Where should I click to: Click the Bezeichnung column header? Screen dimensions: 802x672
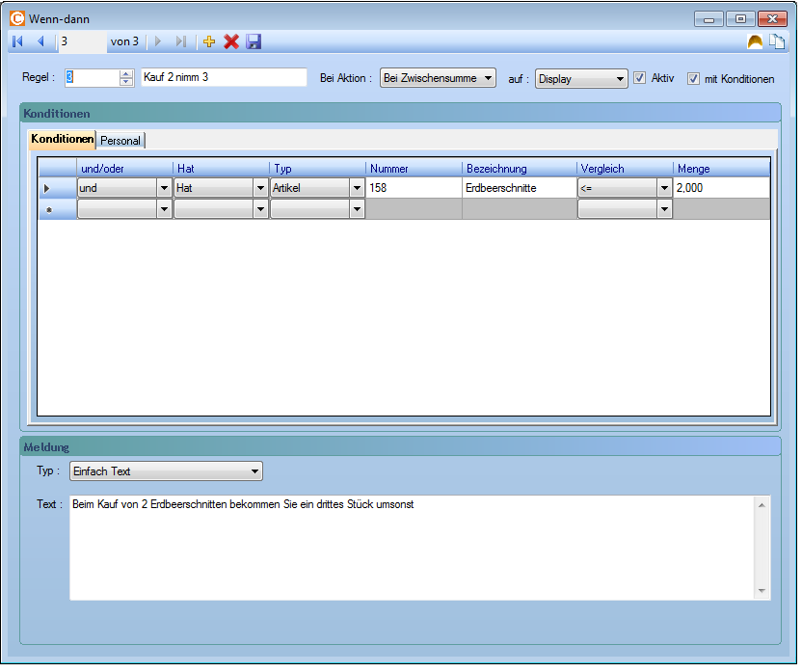coord(519,169)
